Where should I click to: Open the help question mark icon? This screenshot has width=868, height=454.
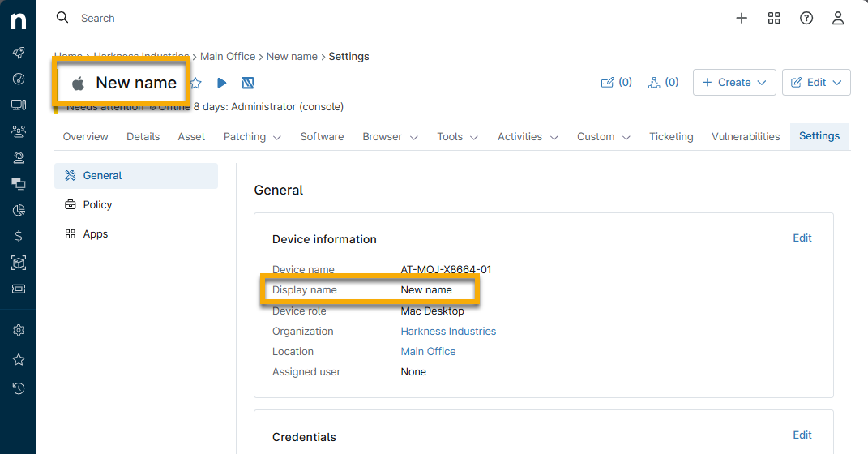click(806, 18)
